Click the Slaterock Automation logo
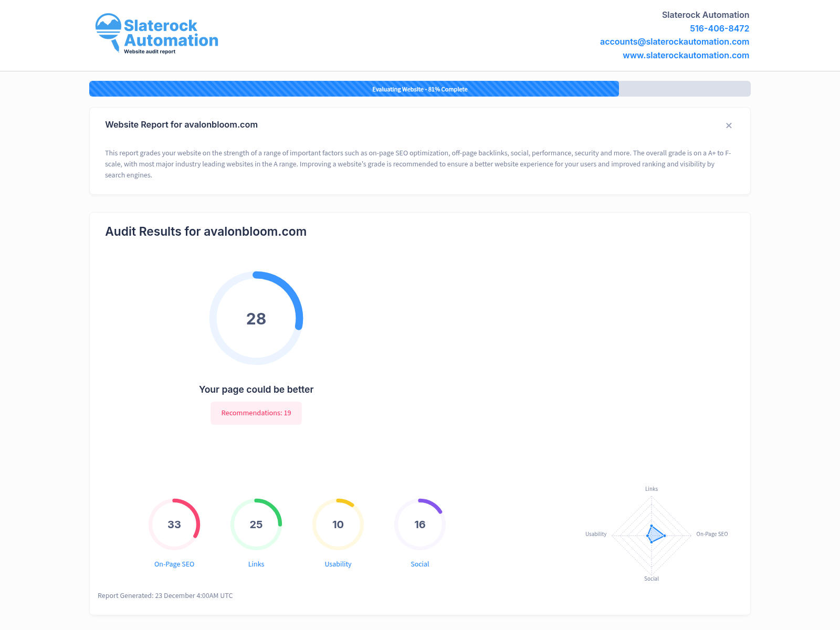 [x=156, y=34]
